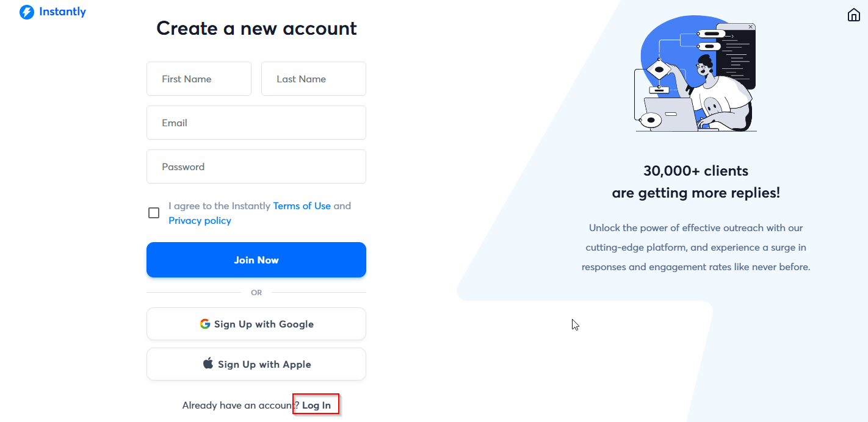This screenshot has height=422, width=868.
Task: Follow the Log In link
Action: [316, 405]
